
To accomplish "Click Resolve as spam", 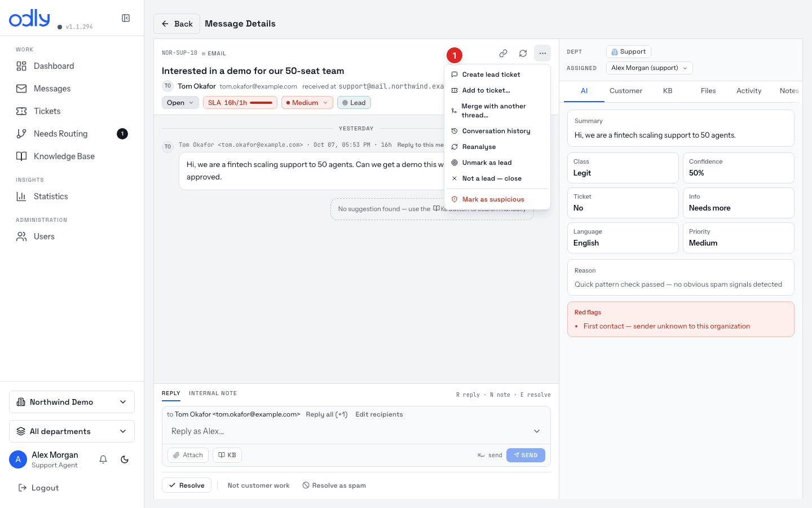I will [x=334, y=485].
